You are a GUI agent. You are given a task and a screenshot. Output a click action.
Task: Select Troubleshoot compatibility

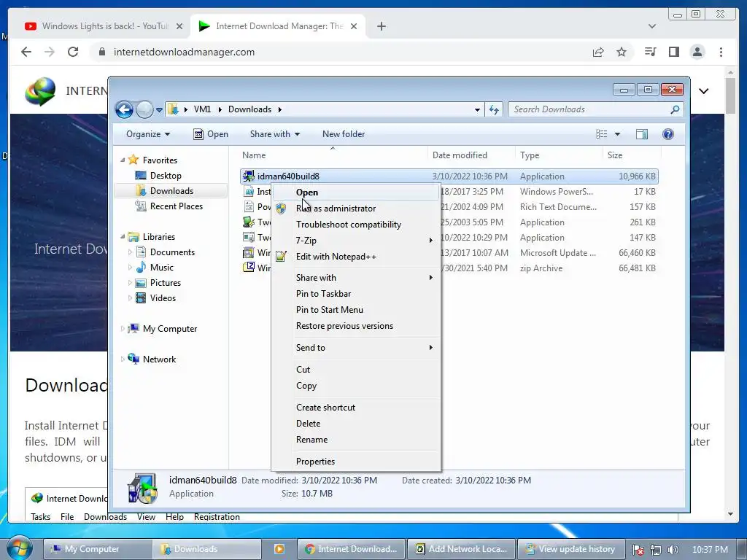tap(355, 225)
